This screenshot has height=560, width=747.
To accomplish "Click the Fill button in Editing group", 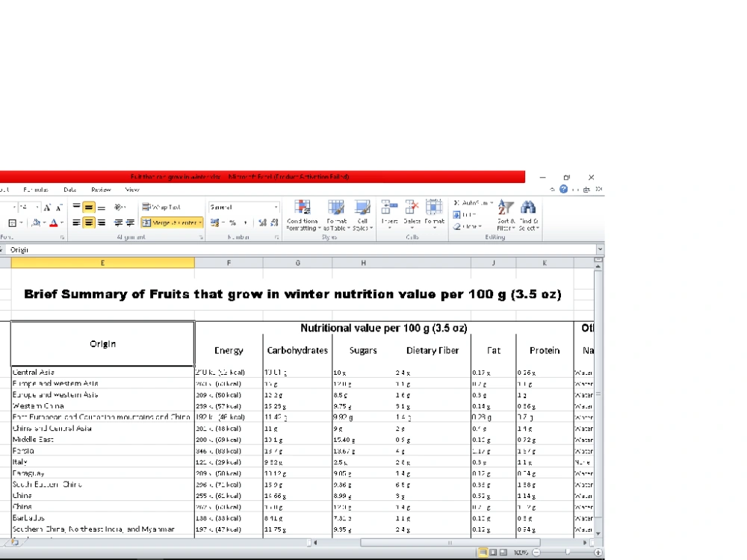I will (465, 215).
